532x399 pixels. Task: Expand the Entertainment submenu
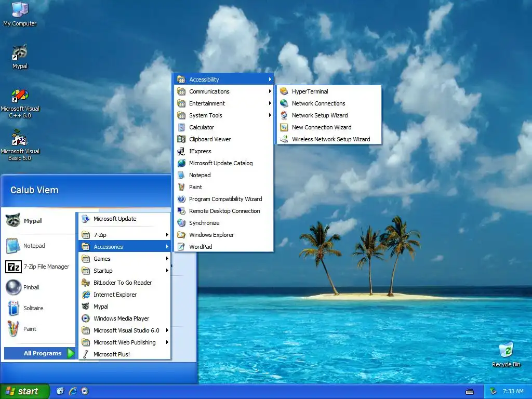point(223,103)
